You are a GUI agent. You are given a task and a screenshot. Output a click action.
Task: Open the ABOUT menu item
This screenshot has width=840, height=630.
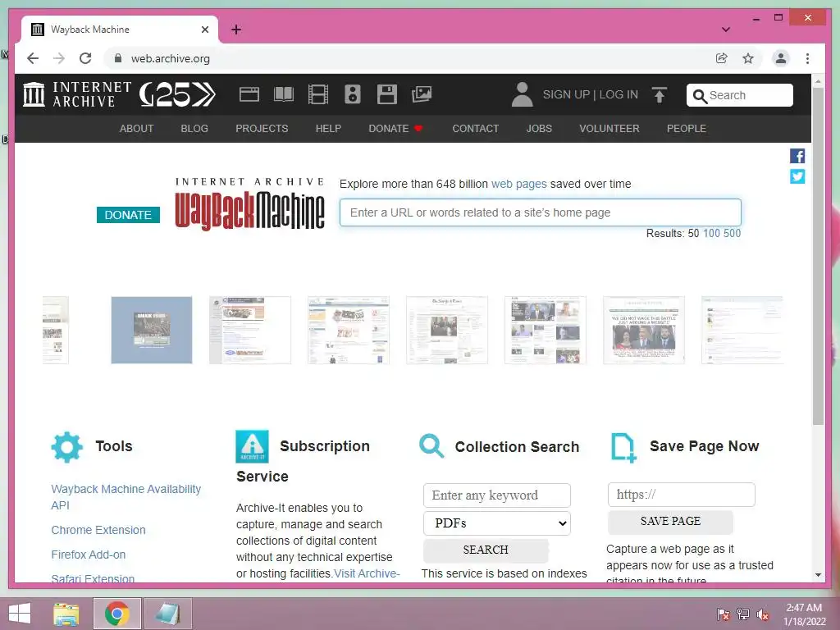[137, 129]
